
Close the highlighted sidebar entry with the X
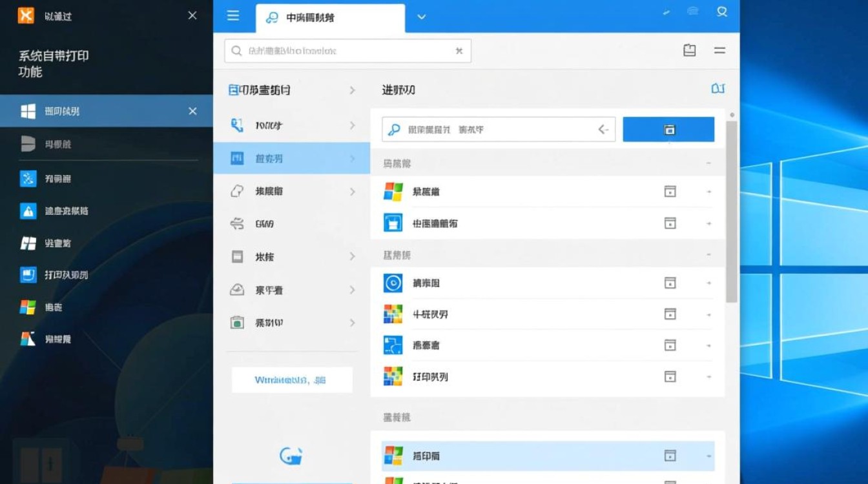pyautogui.click(x=192, y=110)
